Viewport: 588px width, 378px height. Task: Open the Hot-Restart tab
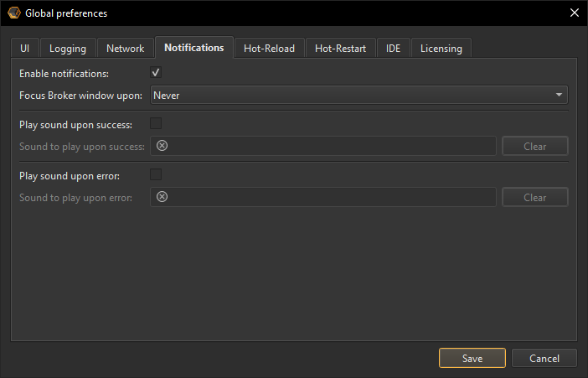340,49
